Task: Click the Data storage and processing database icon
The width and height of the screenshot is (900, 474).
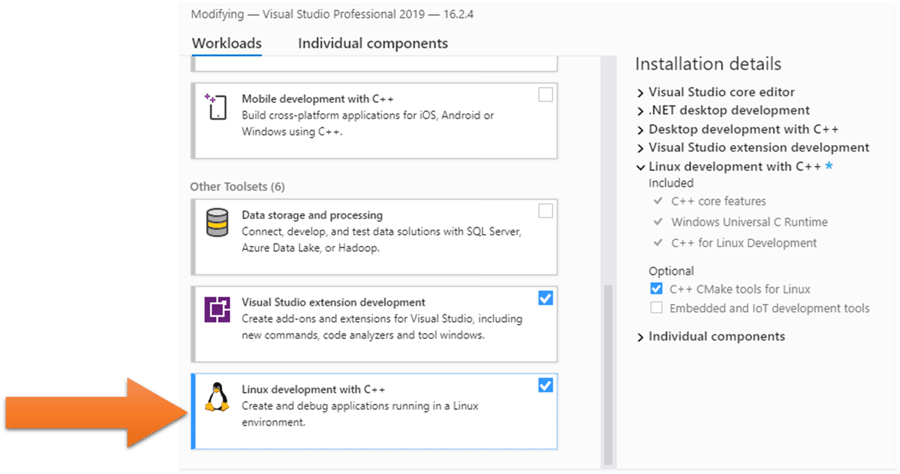Action: coord(217,222)
